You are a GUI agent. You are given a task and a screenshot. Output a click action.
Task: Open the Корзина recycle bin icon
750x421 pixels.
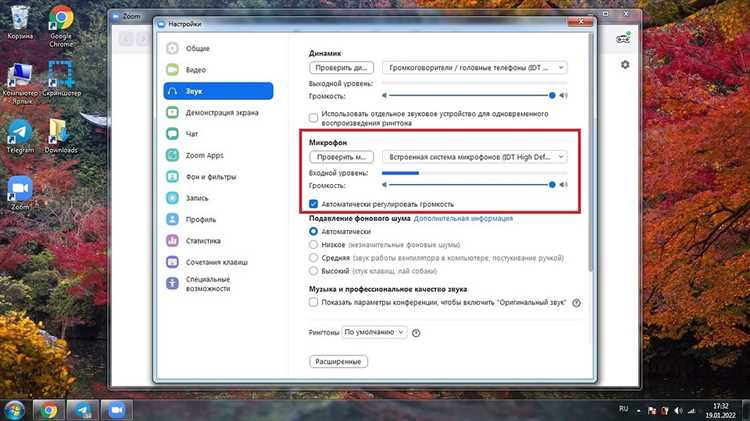pyautogui.click(x=20, y=23)
